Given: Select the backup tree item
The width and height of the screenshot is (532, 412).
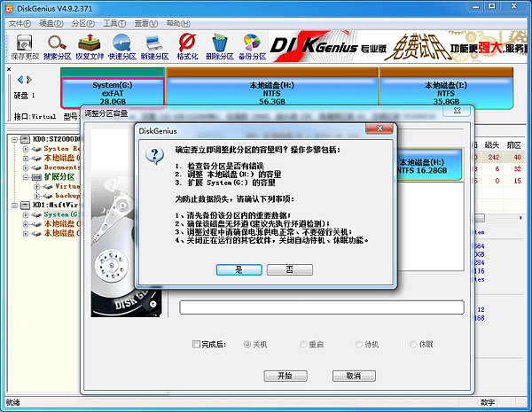Looking at the screenshot, I should tap(67, 196).
